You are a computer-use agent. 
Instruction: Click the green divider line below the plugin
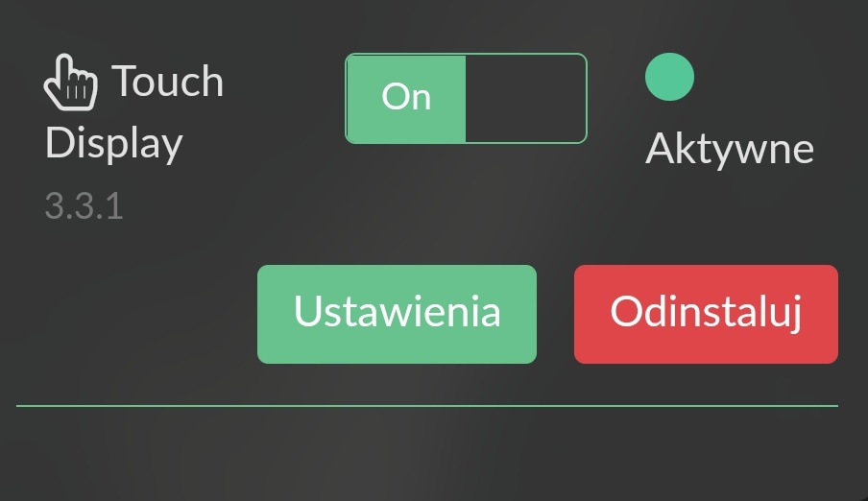427,406
